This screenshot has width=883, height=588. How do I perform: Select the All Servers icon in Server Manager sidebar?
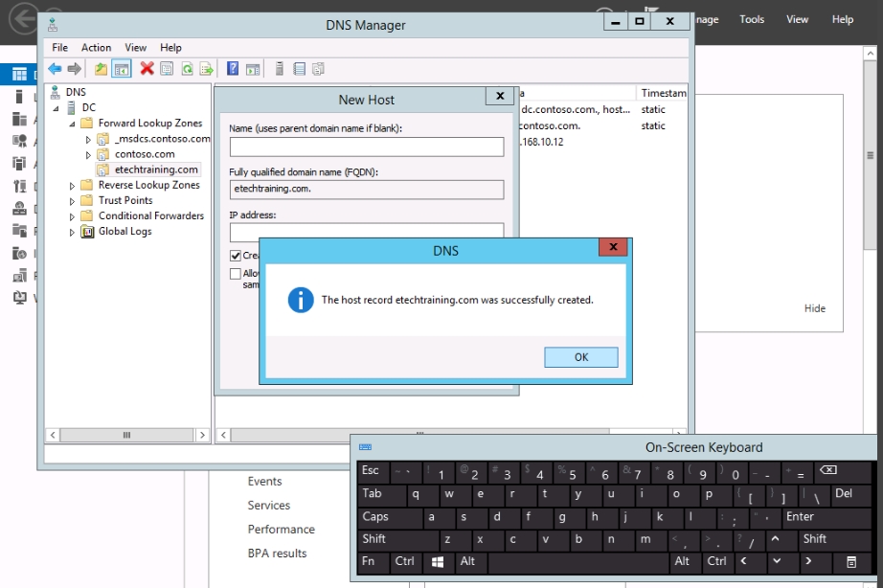tap(19, 119)
